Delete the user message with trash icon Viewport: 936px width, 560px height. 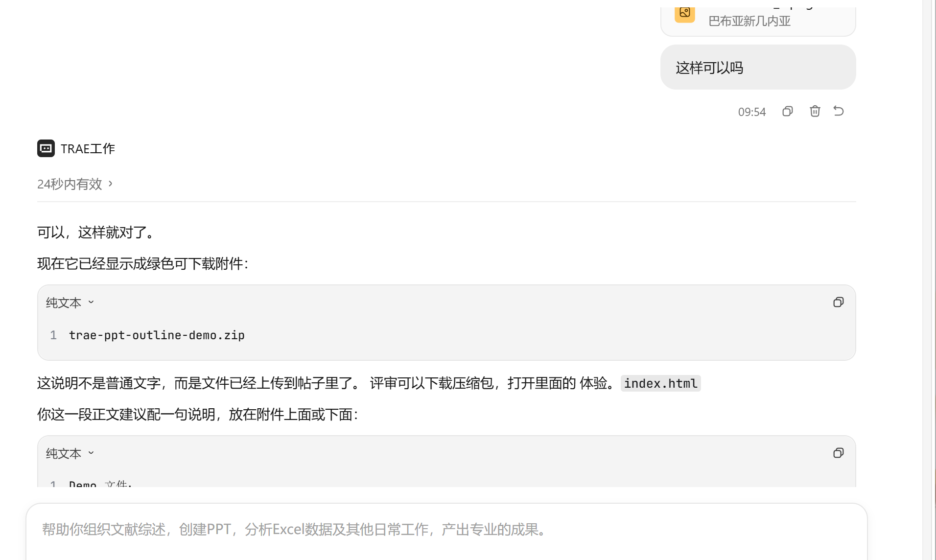point(815,112)
